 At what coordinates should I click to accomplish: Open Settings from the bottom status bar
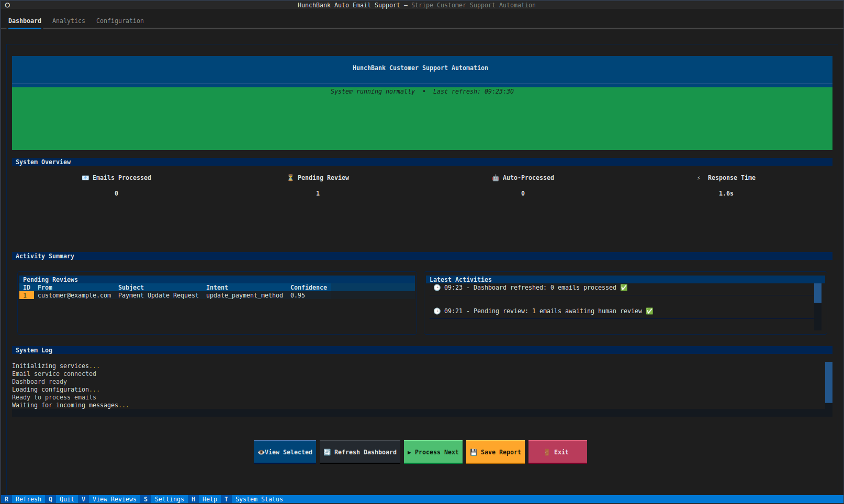[169, 499]
